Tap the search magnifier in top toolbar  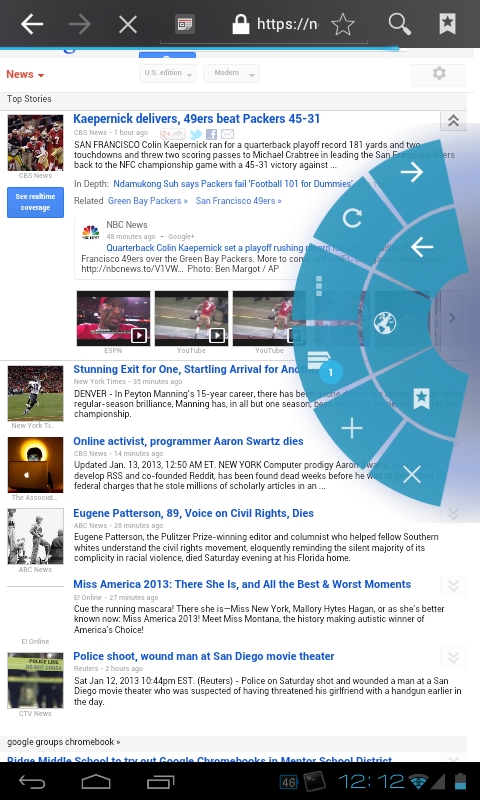point(399,24)
